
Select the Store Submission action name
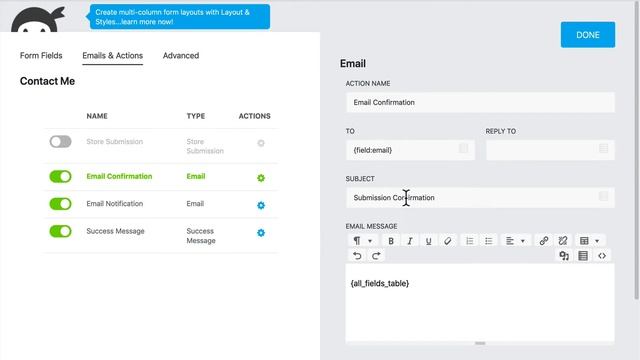(x=115, y=142)
